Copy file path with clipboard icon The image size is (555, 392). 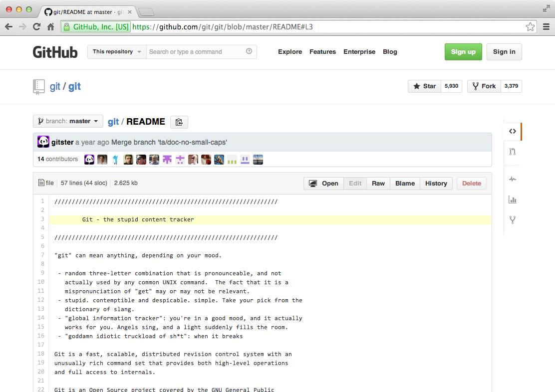tap(179, 122)
